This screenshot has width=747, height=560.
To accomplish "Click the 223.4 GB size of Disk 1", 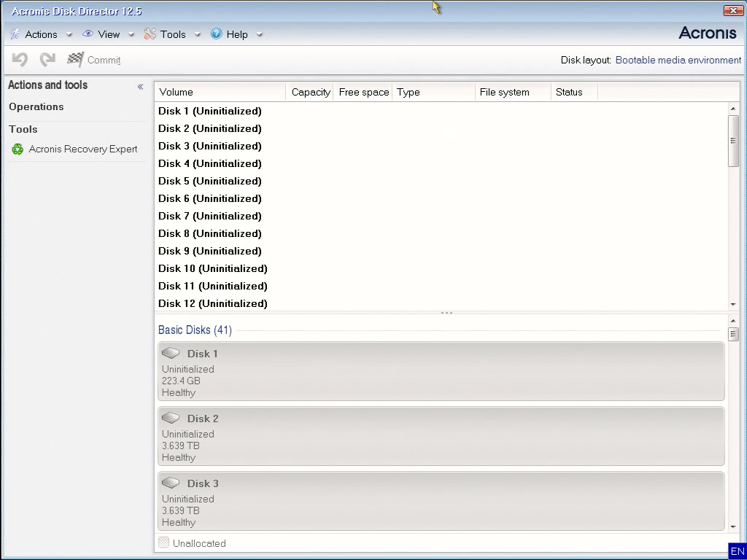I will click(181, 381).
